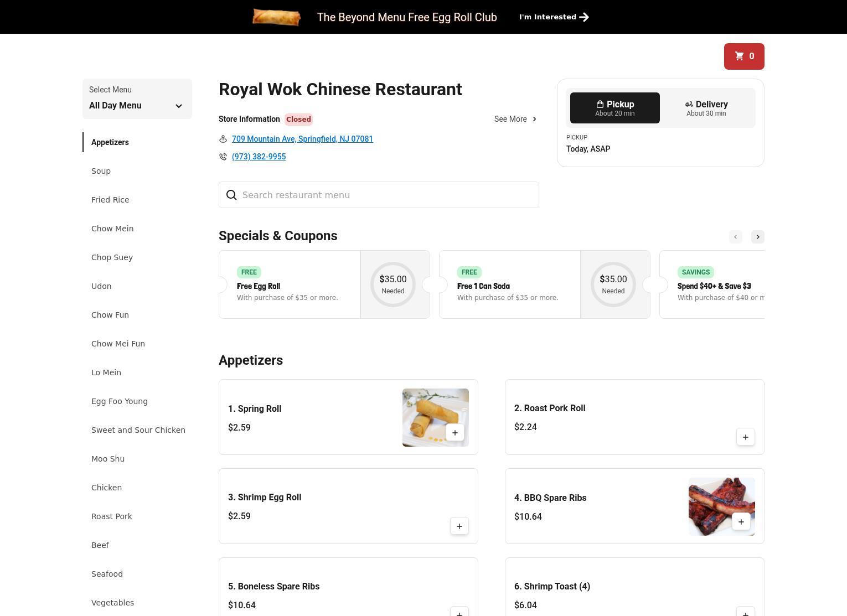Expand See More store information
The image size is (847, 616).
tap(515, 119)
